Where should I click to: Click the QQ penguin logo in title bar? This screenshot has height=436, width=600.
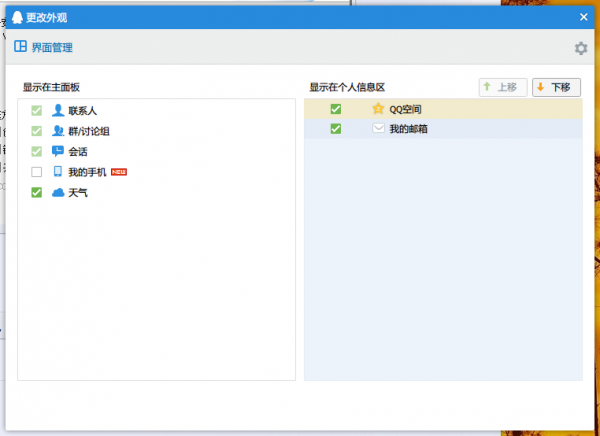(x=17, y=16)
